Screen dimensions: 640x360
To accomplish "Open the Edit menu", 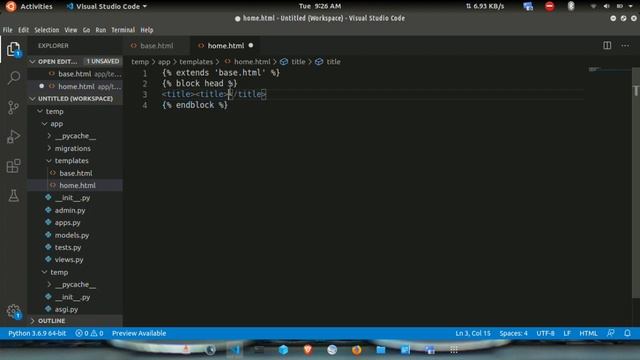I will (x=23, y=30).
